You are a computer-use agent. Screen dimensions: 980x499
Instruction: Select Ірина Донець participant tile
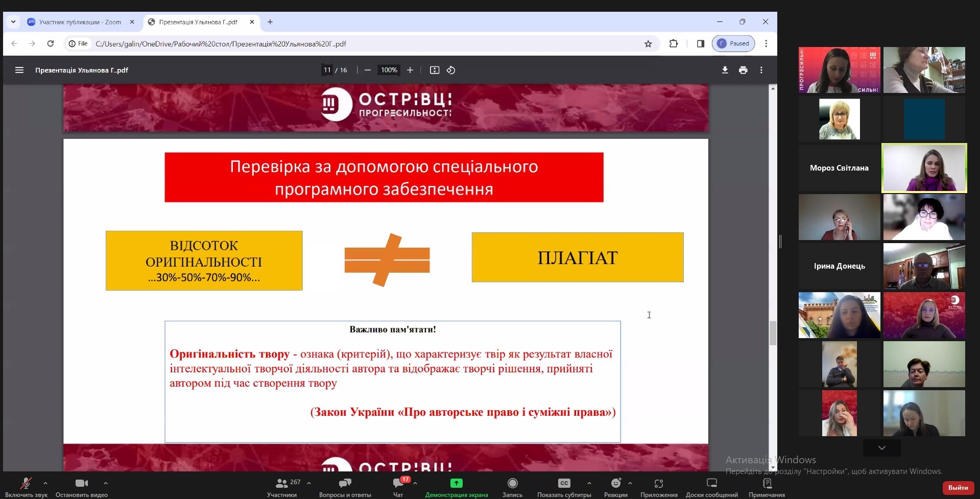pyautogui.click(x=839, y=266)
